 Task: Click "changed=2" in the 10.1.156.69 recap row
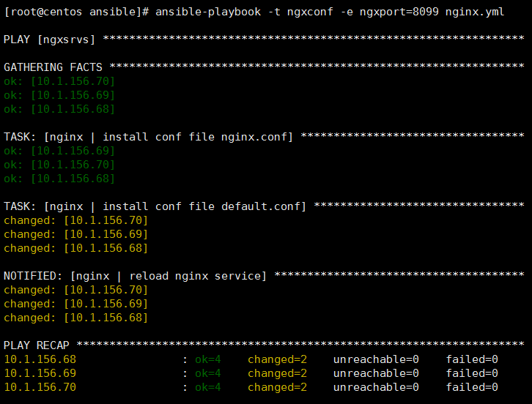coord(277,373)
